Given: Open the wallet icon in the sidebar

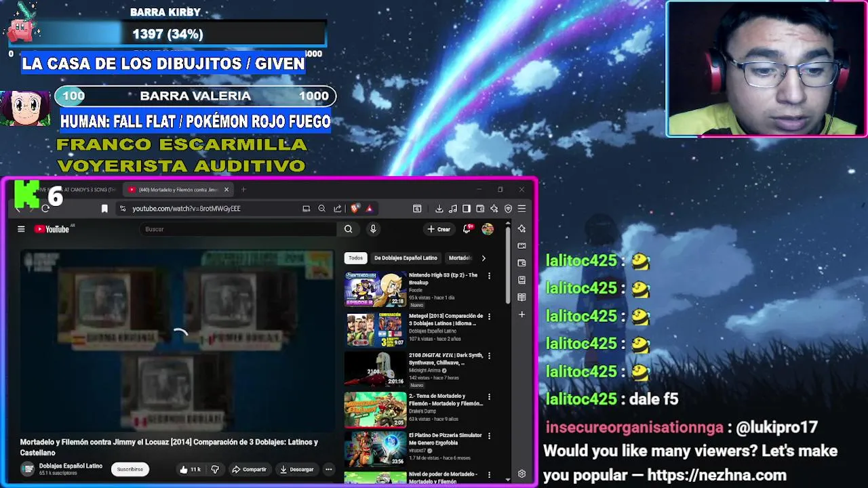Looking at the screenshot, I should point(521,263).
